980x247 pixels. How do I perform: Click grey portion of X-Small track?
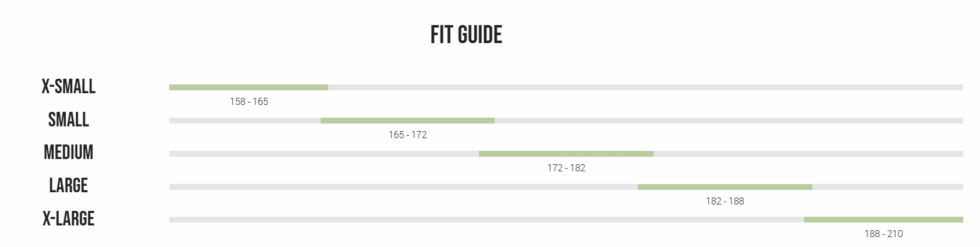pos(645,87)
